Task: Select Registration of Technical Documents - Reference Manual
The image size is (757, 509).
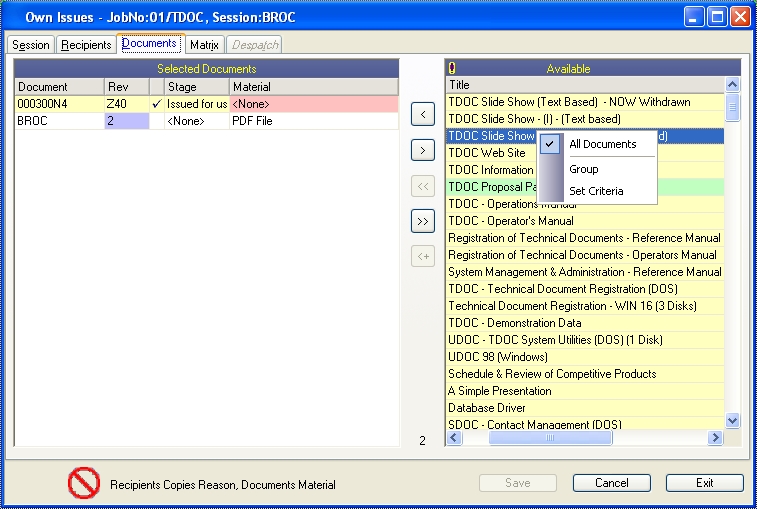Action: point(585,238)
